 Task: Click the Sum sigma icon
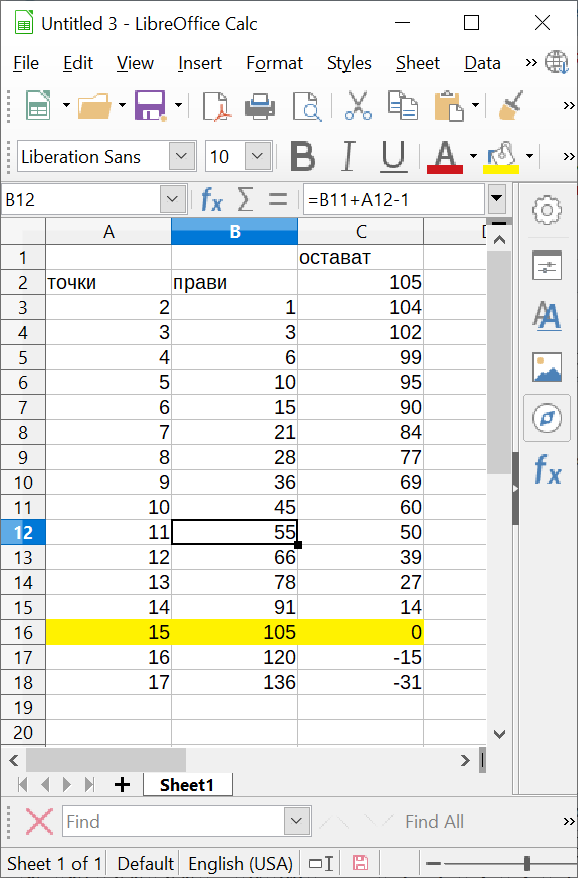click(245, 199)
